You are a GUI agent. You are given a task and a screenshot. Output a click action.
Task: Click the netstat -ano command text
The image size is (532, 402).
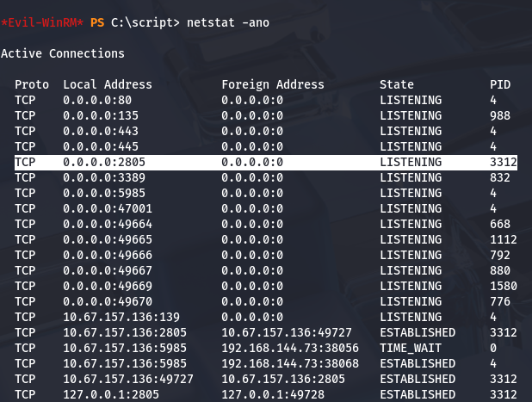pos(227,22)
